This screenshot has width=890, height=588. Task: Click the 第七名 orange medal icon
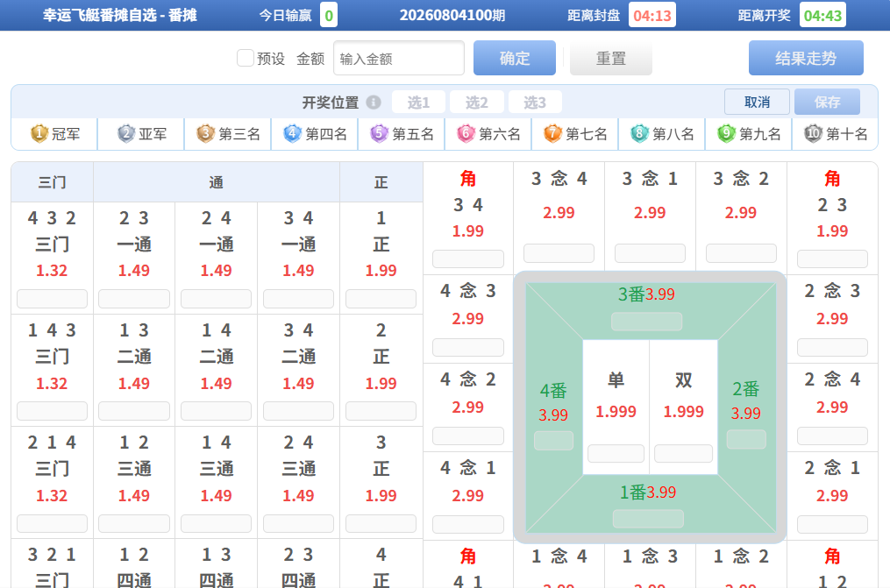coord(552,134)
